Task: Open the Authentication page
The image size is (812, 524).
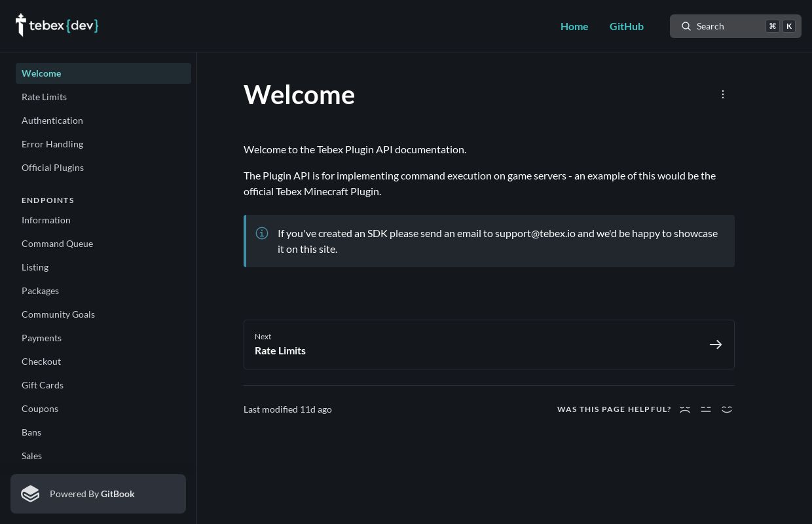Action: point(103,121)
